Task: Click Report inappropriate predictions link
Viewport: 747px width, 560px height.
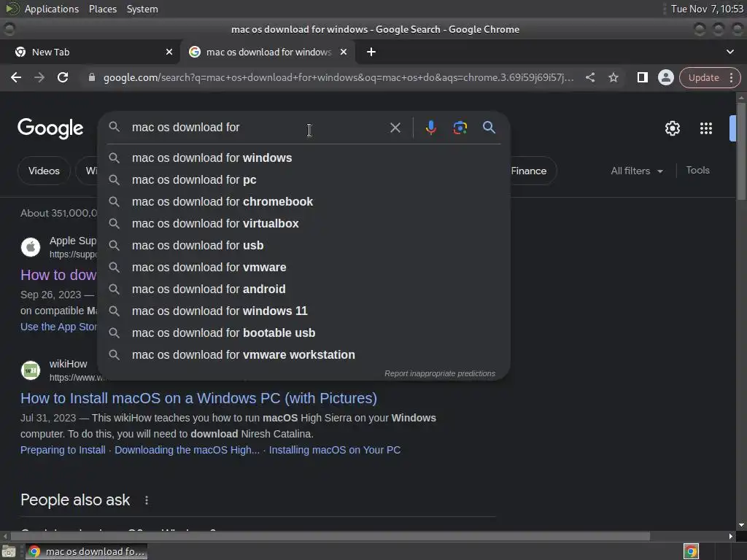Action: [x=440, y=373]
